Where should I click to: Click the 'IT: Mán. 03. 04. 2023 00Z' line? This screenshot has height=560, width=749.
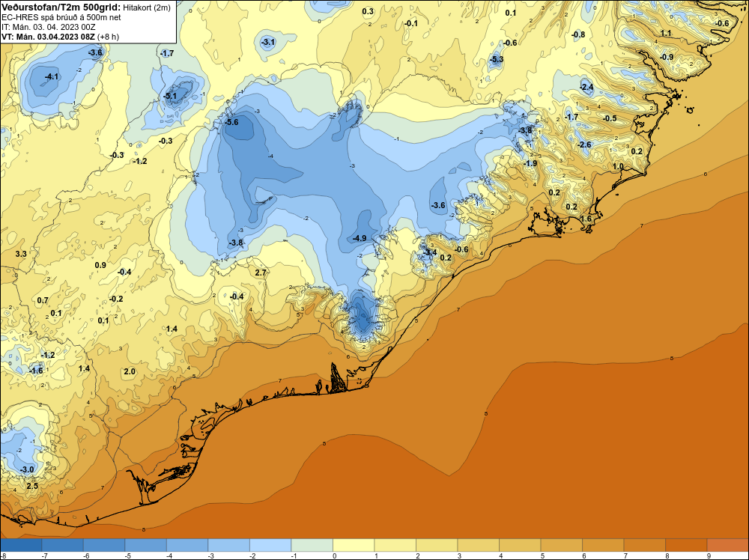coord(48,27)
